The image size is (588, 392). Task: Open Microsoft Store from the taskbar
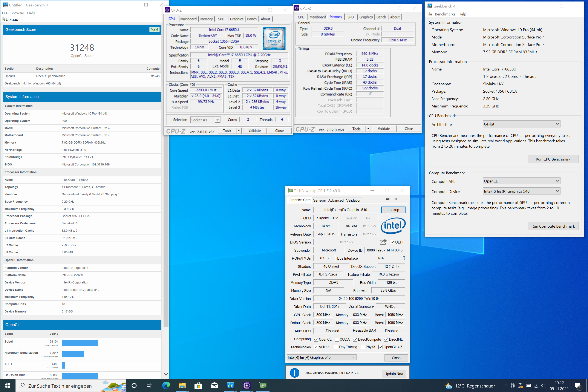pos(198,386)
